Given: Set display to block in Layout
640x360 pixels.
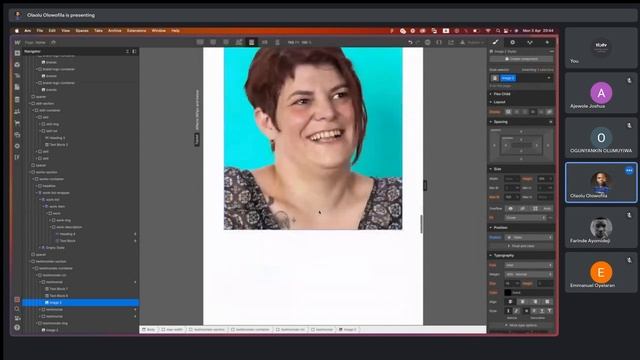Looking at the screenshot, I should coord(508,112).
